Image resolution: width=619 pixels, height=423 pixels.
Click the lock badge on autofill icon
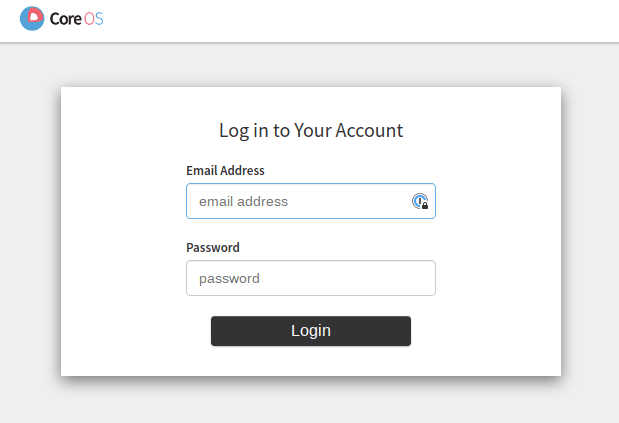point(425,206)
